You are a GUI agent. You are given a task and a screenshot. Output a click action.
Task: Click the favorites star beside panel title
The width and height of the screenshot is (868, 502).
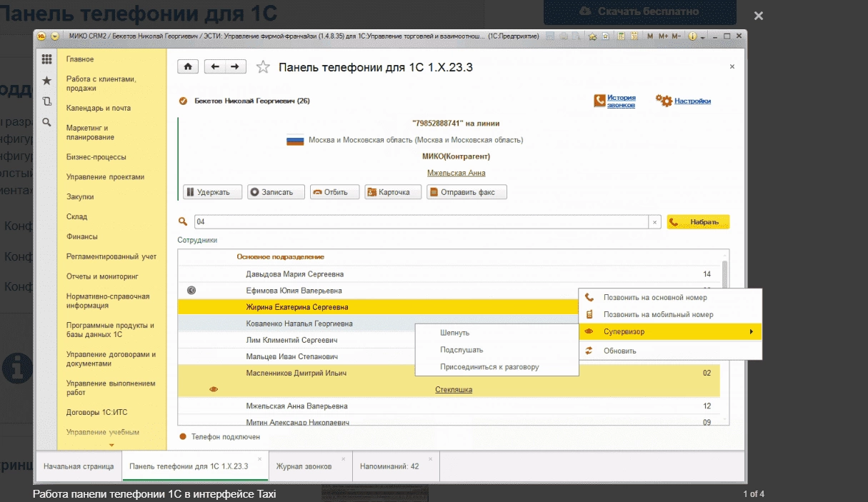263,67
